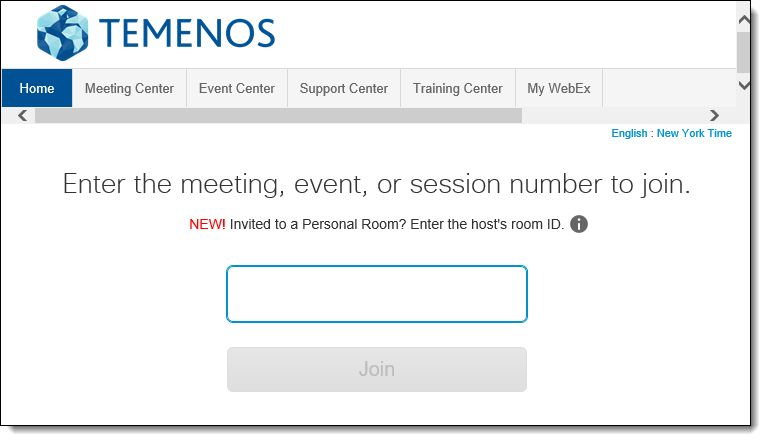Open the Home tab
Screen dimensions: 766x441
click(37, 88)
